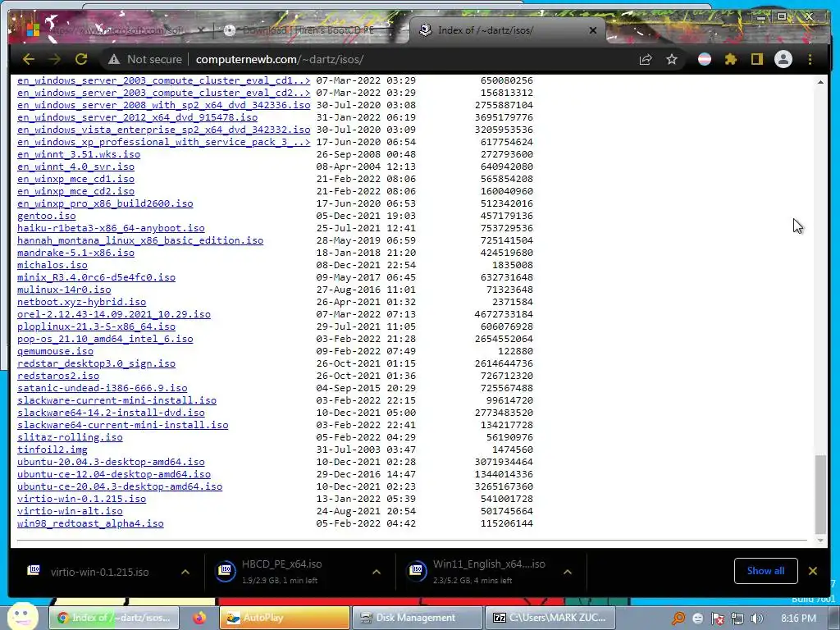This screenshot has height=630, width=840.
Task: Switch to Disk Management in taskbar
Action: pos(418,618)
